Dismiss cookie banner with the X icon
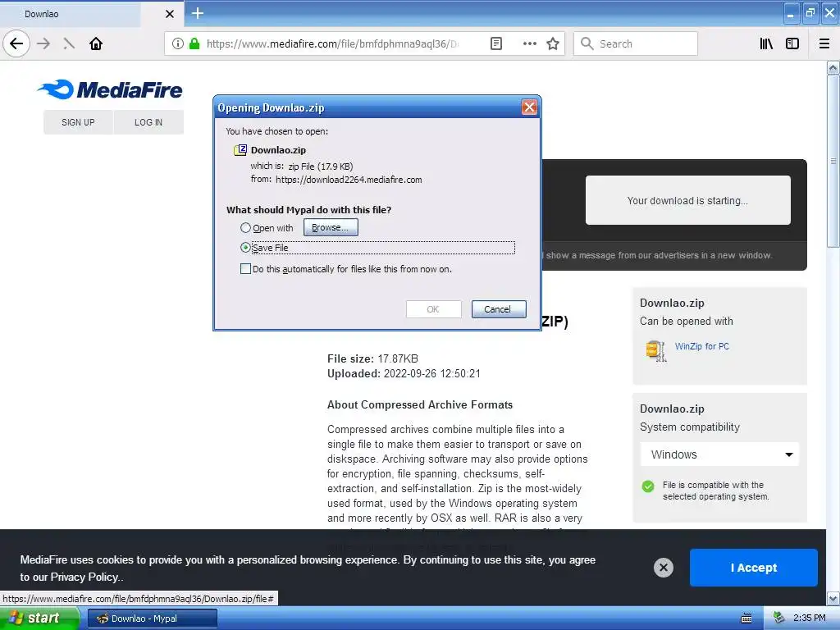840x630 pixels. click(663, 568)
